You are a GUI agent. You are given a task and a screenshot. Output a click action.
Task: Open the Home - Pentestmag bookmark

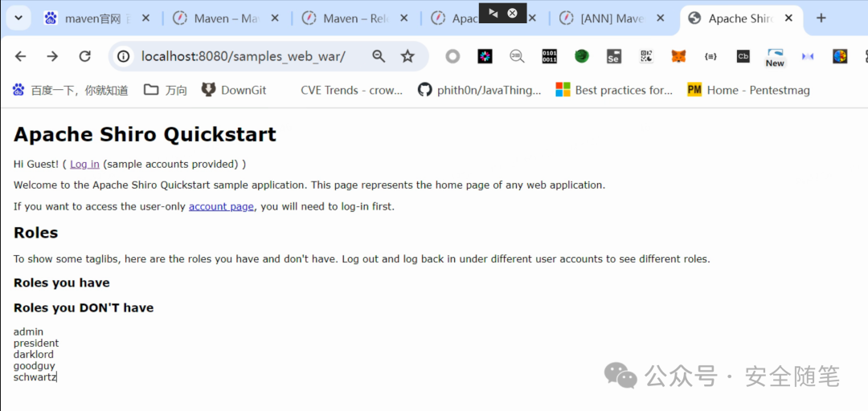[749, 90]
